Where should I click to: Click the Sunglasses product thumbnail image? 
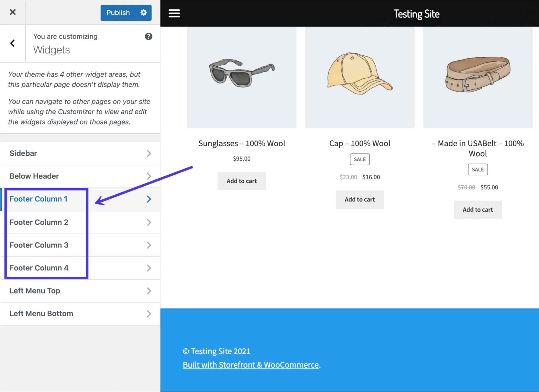pos(242,73)
